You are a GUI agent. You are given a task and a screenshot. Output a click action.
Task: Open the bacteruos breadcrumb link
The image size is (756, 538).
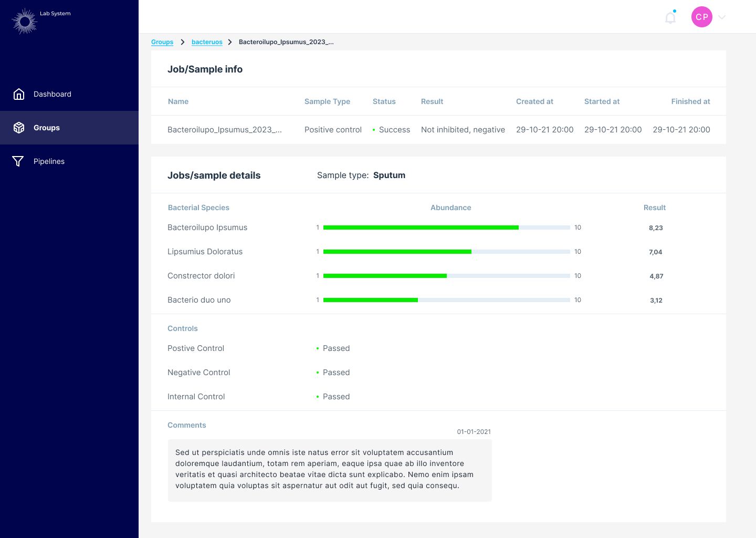click(x=207, y=42)
